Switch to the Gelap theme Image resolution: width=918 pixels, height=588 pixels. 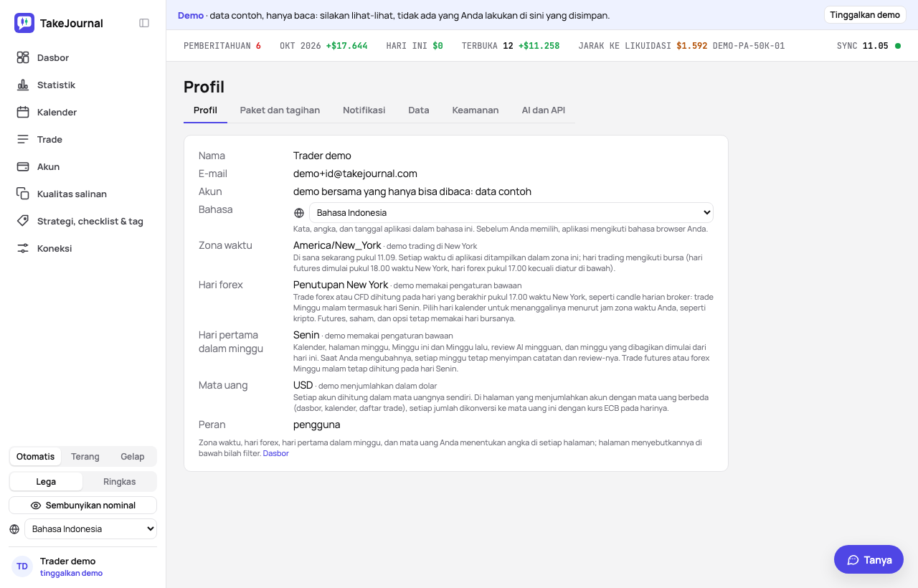133,457
